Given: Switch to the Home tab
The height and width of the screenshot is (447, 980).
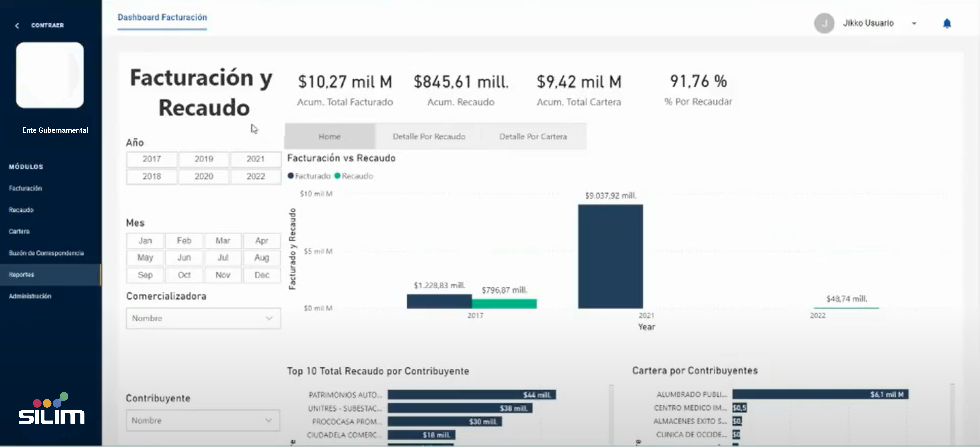Looking at the screenshot, I should click(329, 136).
